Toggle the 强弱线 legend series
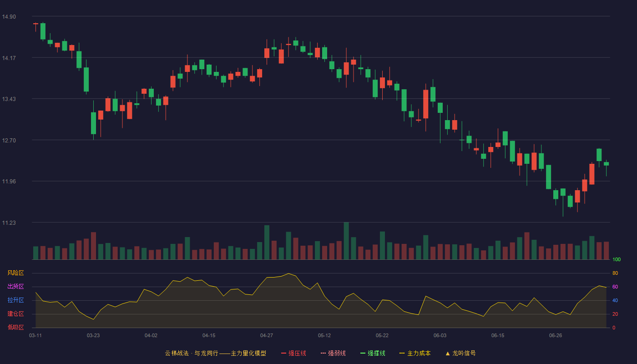The height and width of the screenshot is (364, 637). pos(333,353)
